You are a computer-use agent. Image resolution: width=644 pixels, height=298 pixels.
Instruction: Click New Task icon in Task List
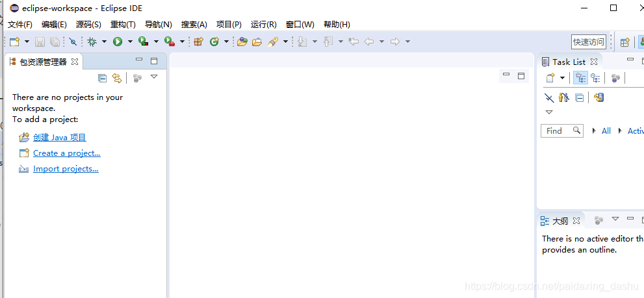click(550, 77)
